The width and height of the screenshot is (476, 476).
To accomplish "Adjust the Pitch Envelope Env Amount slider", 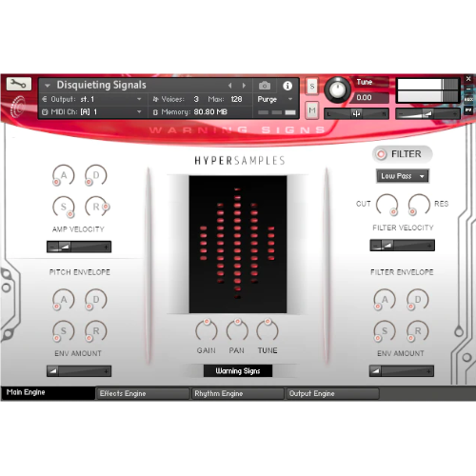I will pyautogui.click(x=79, y=370).
